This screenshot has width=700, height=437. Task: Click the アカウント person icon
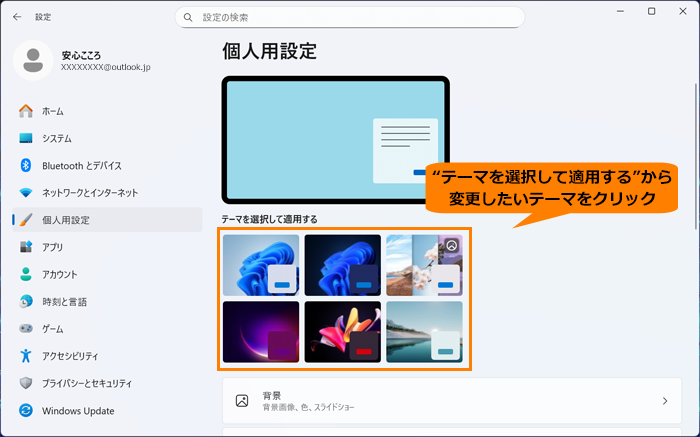(26, 274)
